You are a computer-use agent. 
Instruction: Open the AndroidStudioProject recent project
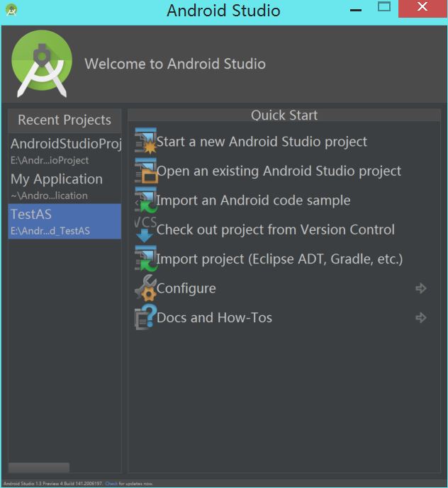tap(65, 150)
